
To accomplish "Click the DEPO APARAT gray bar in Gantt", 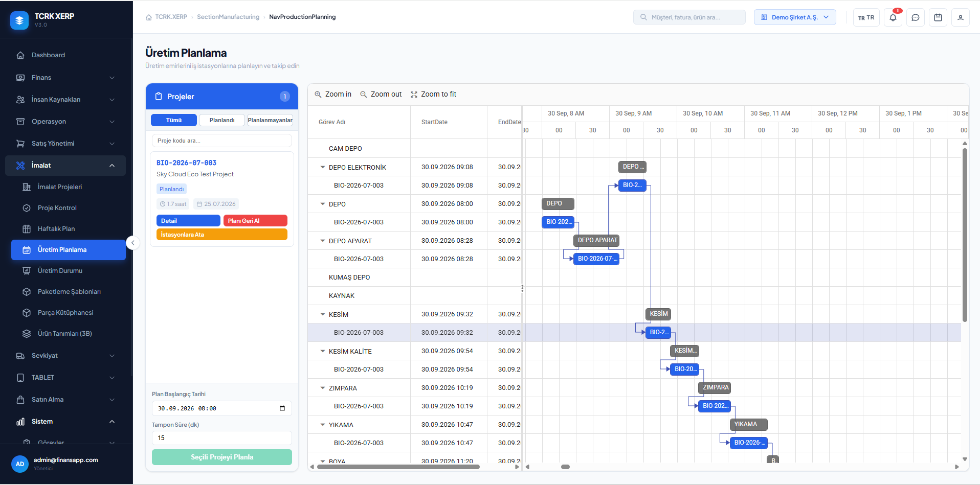I will 597,240.
